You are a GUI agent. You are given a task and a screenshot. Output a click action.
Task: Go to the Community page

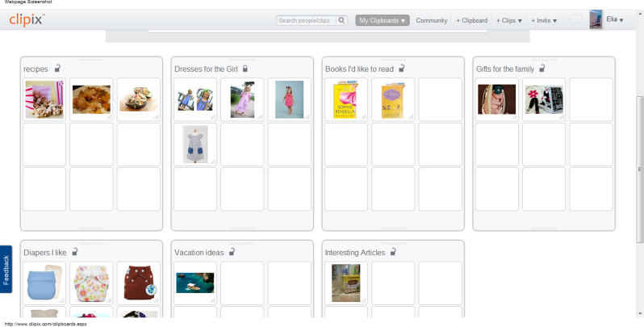pos(431,20)
